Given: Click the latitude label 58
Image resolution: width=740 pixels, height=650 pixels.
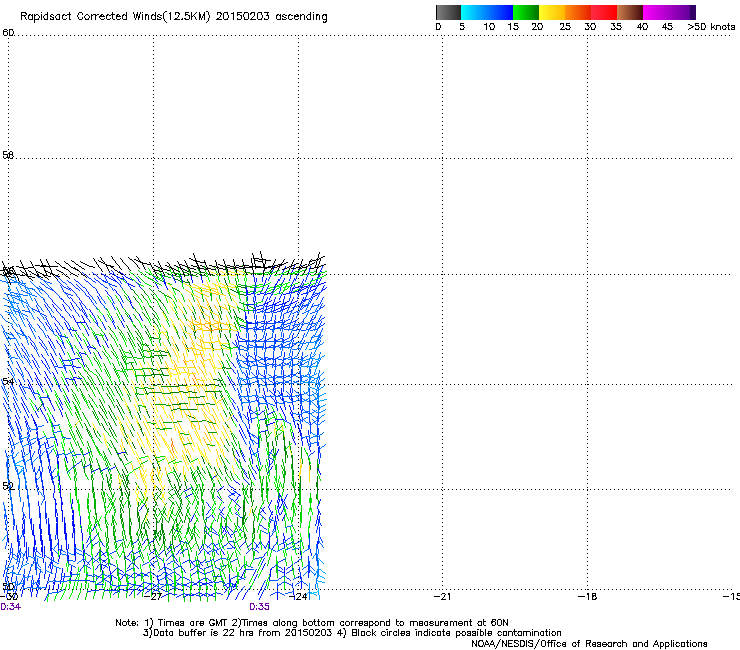Looking at the screenshot, I should pos(8,155).
